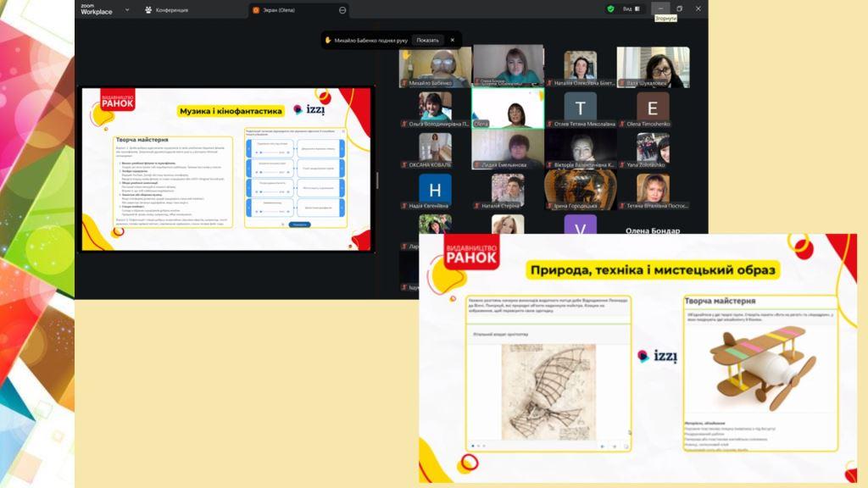Screen dimensions: 868x488
Task: Click the Конференція meeting icon
Action: (x=149, y=10)
